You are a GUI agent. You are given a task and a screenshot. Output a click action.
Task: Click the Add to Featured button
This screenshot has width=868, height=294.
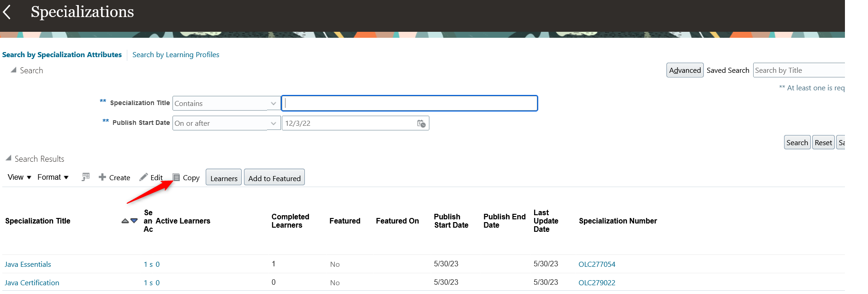(x=274, y=178)
